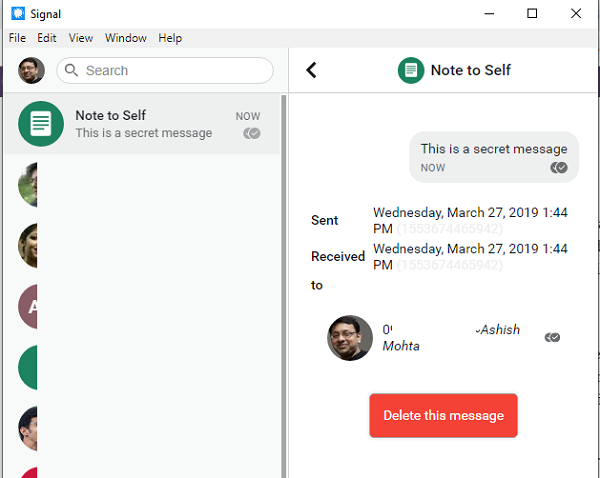Click the magnifier icon in search box
The image size is (600, 478).
coord(71,71)
